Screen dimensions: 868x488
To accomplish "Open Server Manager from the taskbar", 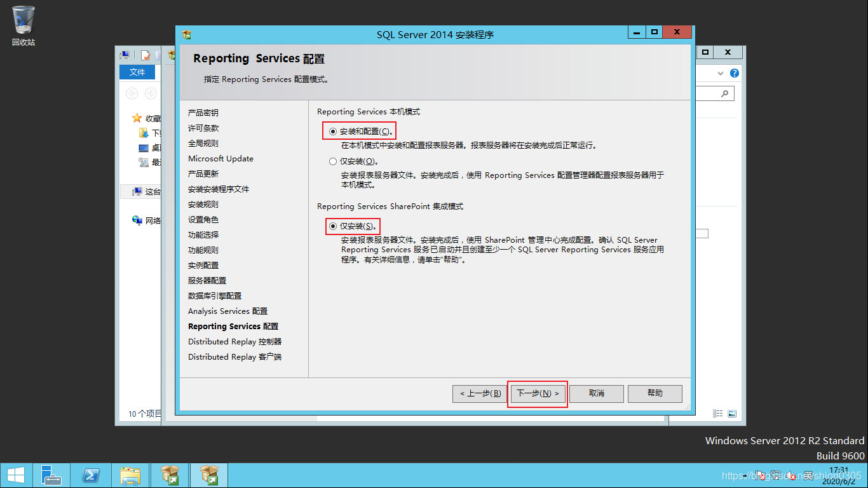I will (x=51, y=475).
